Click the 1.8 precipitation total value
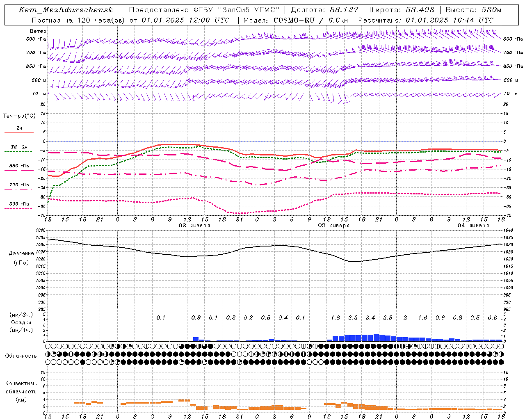Viewport: 525px width, 420px height. pos(336,317)
